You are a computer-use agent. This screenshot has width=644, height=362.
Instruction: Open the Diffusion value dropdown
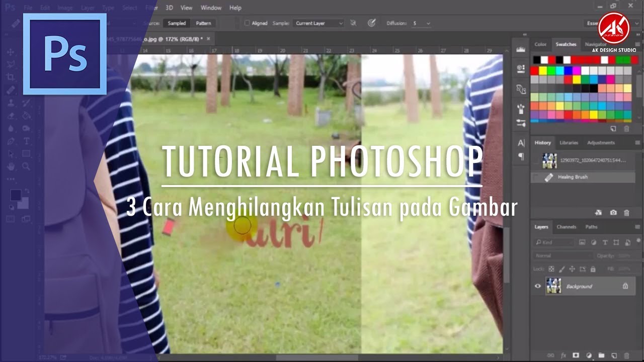(x=428, y=23)
